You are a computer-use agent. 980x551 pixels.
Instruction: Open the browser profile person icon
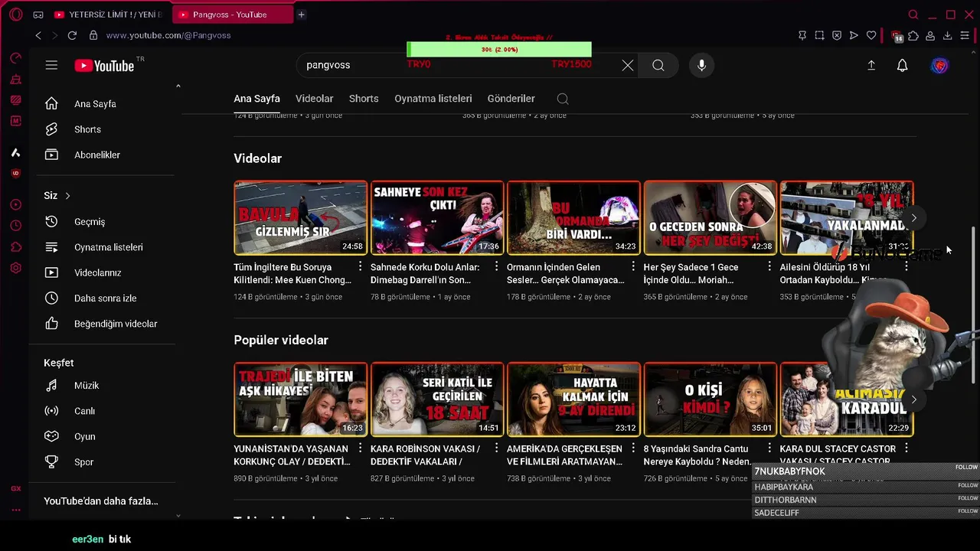pyautogui.click(x=930, y=35)
